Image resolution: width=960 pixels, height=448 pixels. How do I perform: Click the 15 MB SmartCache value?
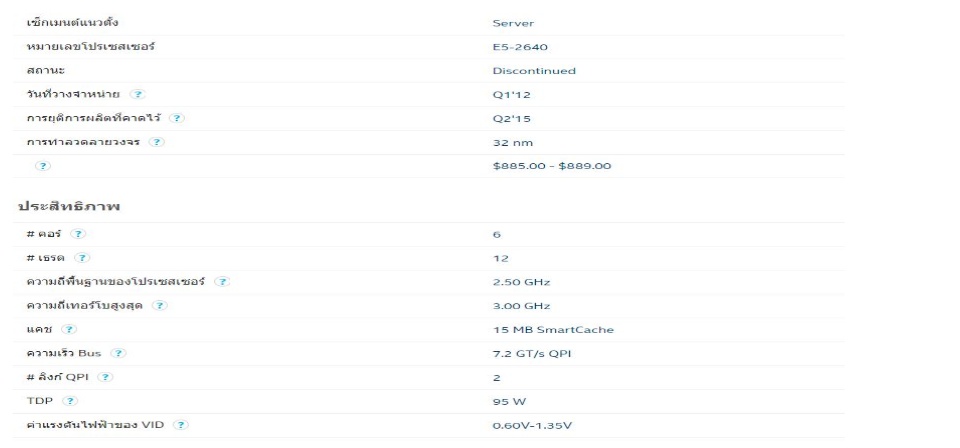tap(553, 330)
